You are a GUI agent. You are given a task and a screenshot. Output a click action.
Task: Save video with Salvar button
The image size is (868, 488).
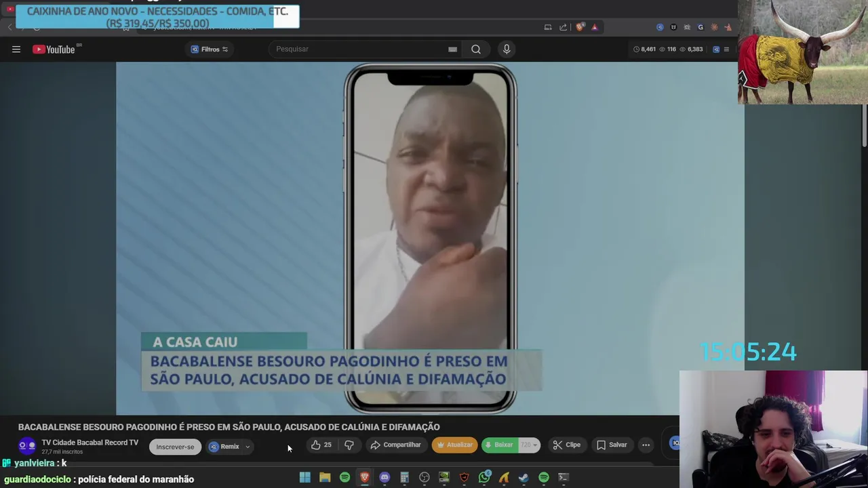point(612,445)
